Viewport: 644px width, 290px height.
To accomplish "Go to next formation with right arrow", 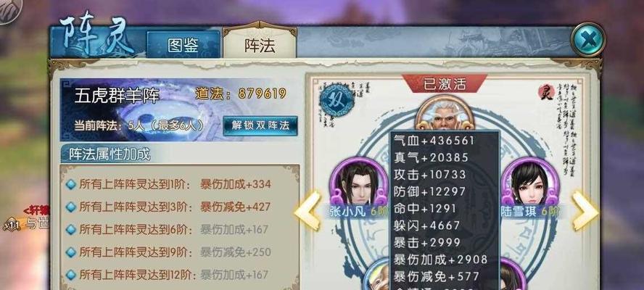I will (x=585, y=210).
